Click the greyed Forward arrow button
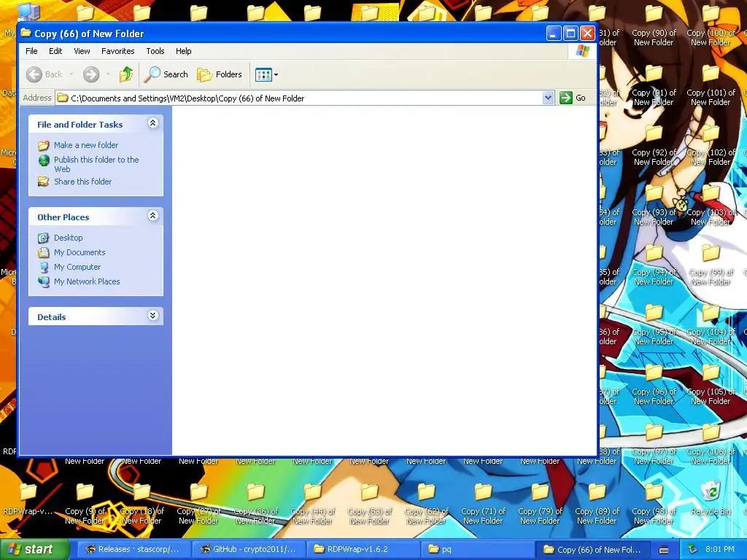 [x=91, y=74]
